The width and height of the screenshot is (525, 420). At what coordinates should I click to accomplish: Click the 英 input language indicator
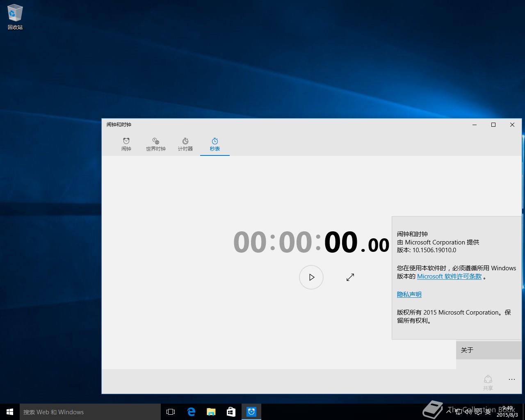point(488,412)
